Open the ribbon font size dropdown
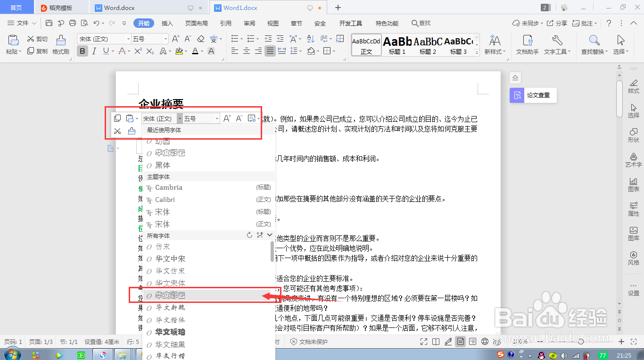The image size is (644, 360). 165,39
